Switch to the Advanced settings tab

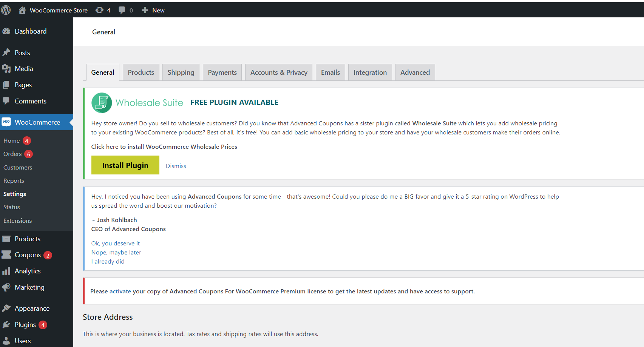(x=415, y=72)
